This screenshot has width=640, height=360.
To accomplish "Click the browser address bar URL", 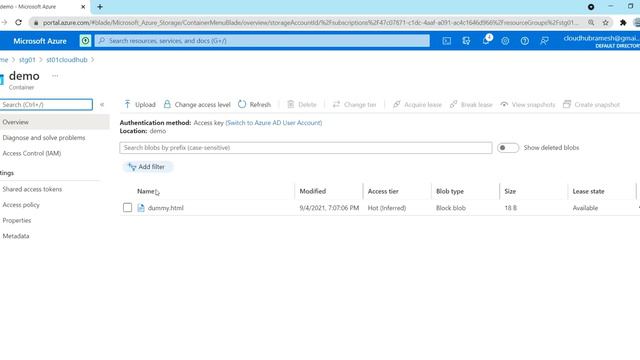I will [x=310, y=23].
